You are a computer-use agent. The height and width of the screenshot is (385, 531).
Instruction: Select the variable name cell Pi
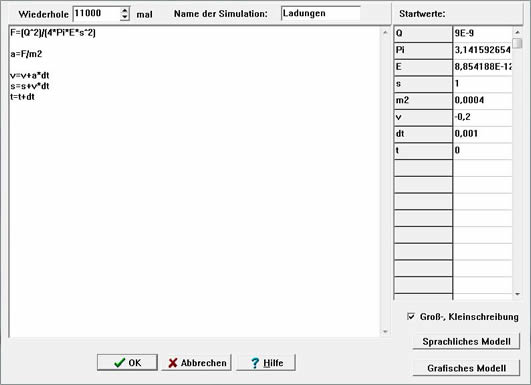click(x=423, y=50)
